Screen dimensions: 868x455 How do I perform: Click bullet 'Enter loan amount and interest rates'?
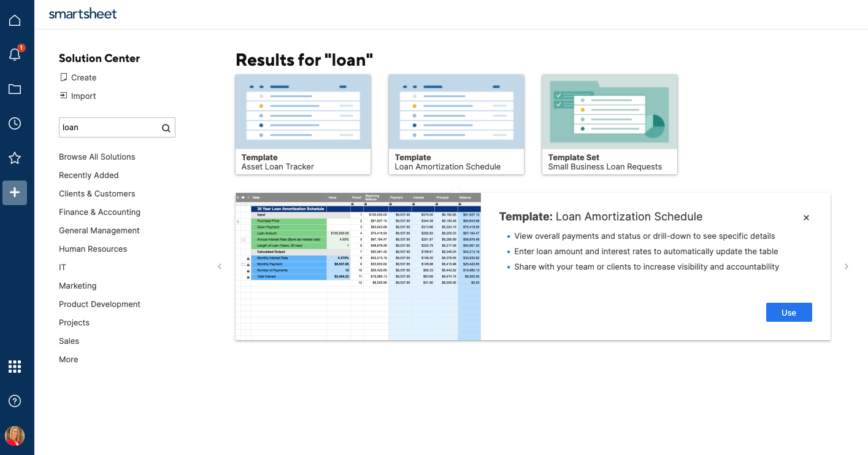point(646,251)
